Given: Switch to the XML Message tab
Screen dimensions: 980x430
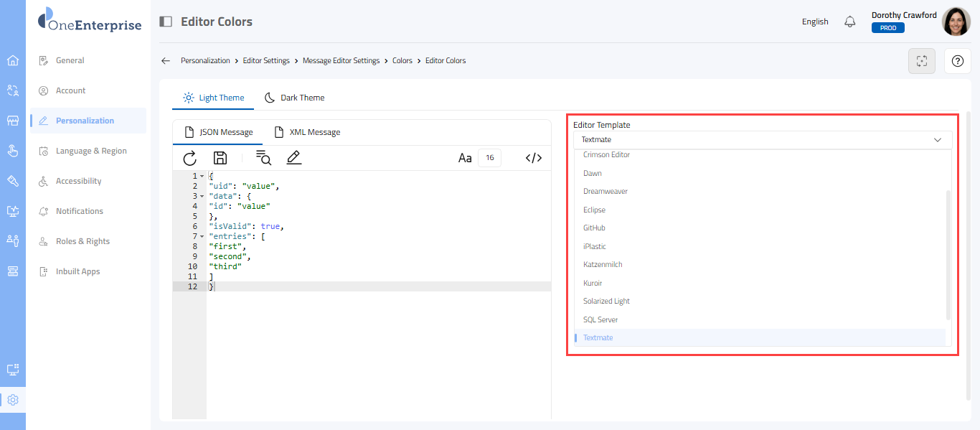Looking at the screenshot, I should pyautogui.click(x=307, y=132).
